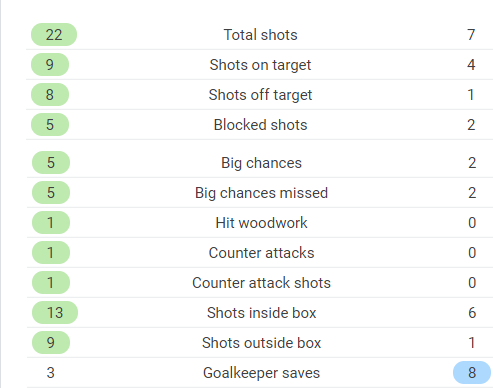
Task: Select the green 9 shots on target badge
Action: [50, 65]
